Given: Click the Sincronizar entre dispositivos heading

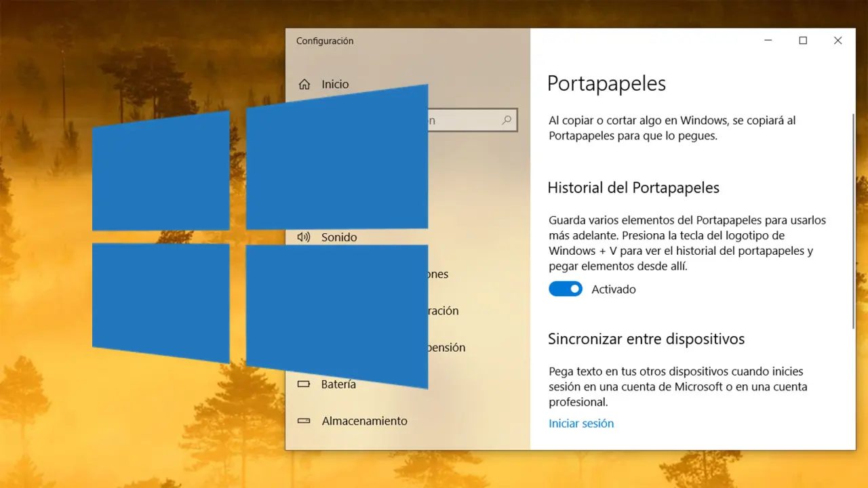Looking at the screenshot, I should click(x=646, y=339).
